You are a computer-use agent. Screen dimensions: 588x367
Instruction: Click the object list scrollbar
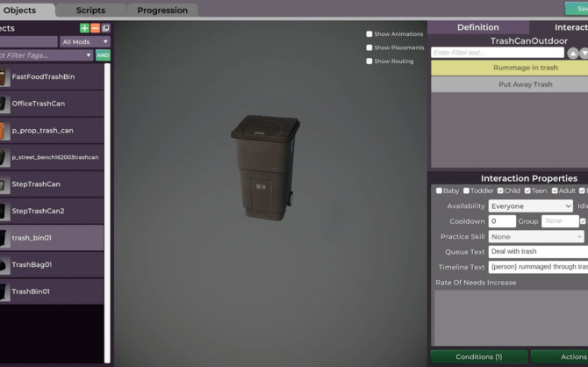pyautogui.click(x=107, y=213)
